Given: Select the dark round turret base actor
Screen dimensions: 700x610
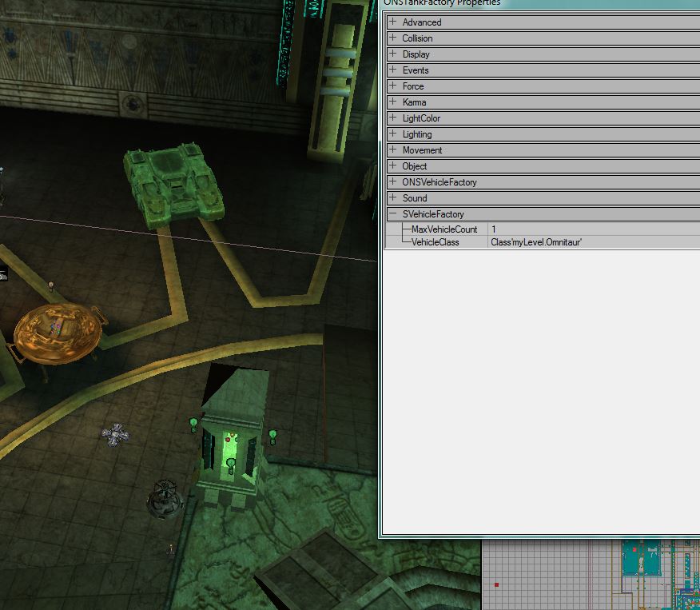Looking at the screenshot, I should (165, 497).
